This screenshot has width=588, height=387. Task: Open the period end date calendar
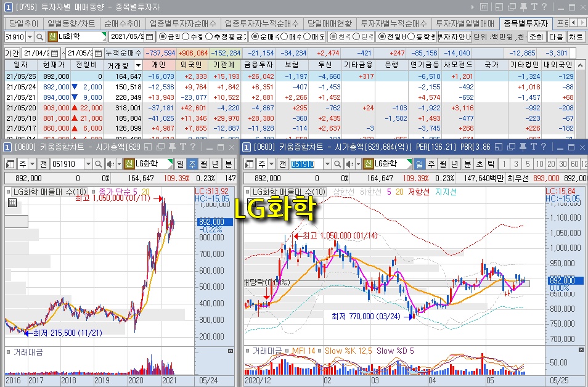pos(98,53)
